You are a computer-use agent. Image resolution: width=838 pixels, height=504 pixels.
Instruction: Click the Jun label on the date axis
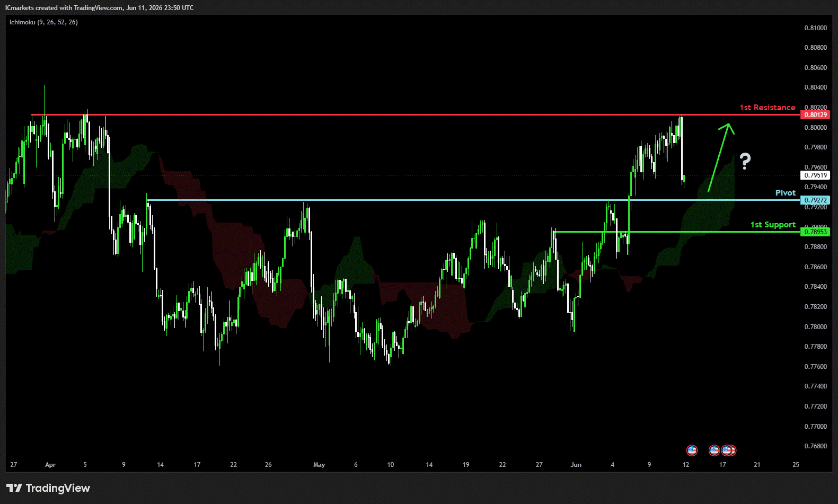click(576, 465)
